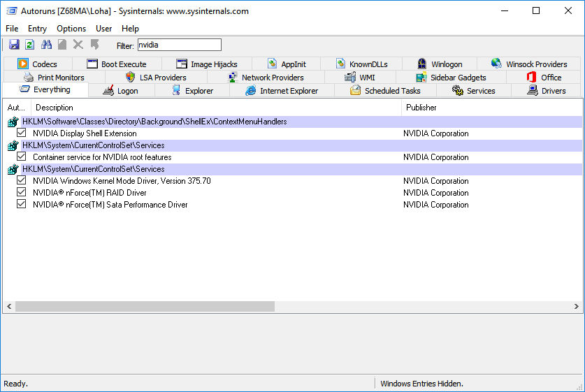Screen dimensions: 585x392
Task: Uncheck NVIDIA Windows Kernel Mode Driver entry
Action: tap(21, 180)
